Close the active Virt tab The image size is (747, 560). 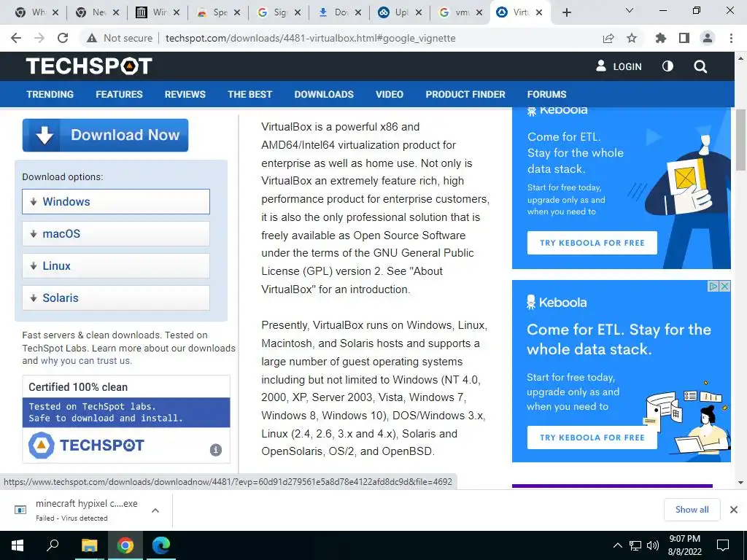[539, 12]
